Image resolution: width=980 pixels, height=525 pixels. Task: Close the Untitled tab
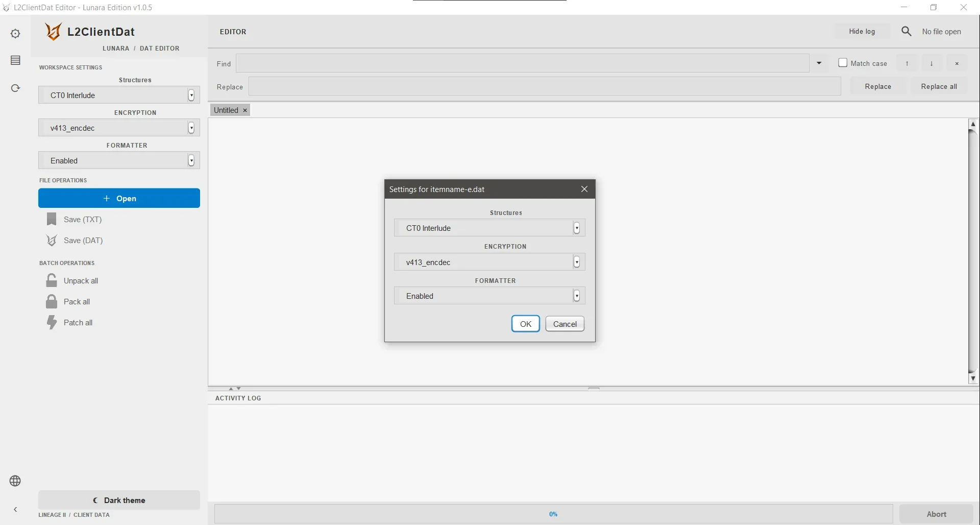[245, 110]
